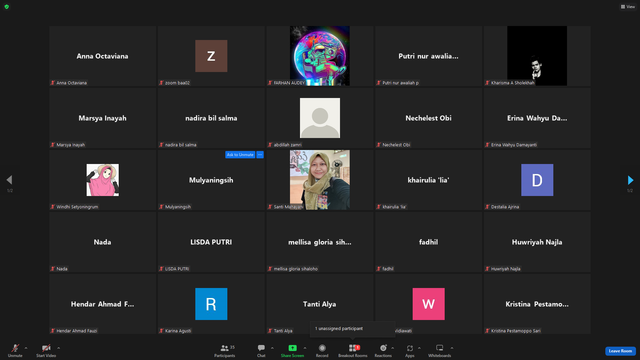640x360 pixels.
Task: Select Erina Wahyu Damayanti's tile
Action: 537,118
